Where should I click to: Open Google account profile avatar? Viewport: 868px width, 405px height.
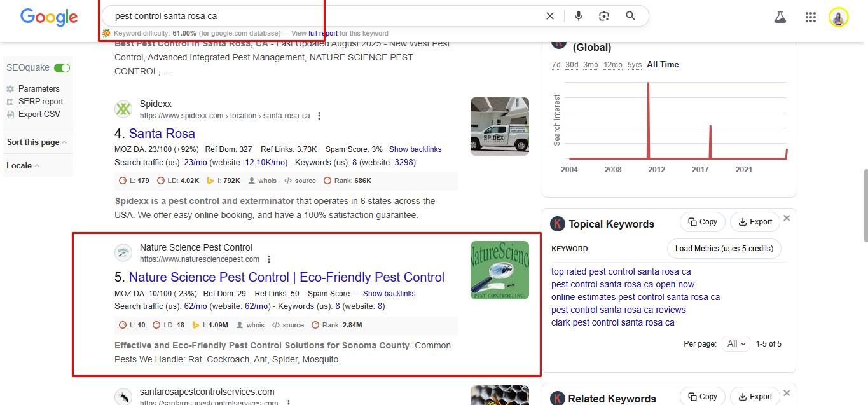(838, 17)
